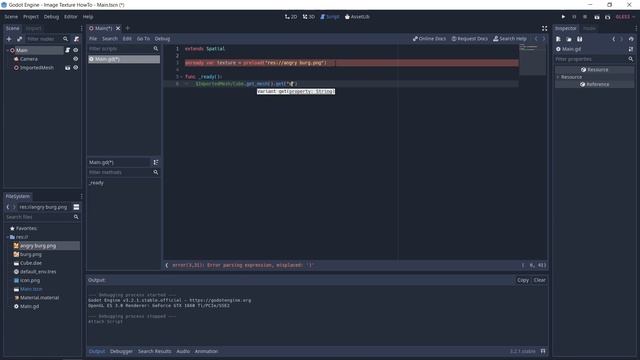Viewport: 640px width, 360px height.
Task: Switch to the Node dock tab
Action: (x=589, y=28)
